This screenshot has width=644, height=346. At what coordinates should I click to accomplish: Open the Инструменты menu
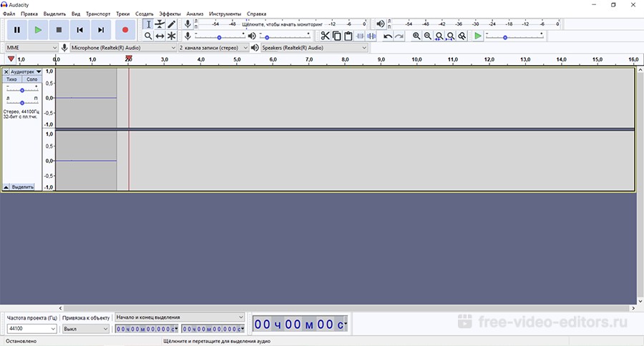pos(225,14)
